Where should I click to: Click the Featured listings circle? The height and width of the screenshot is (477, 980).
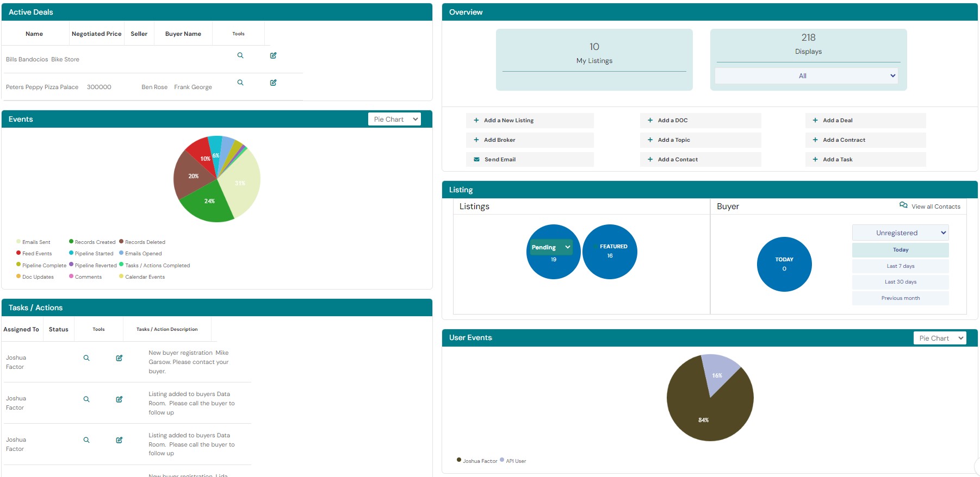[610, 252]
